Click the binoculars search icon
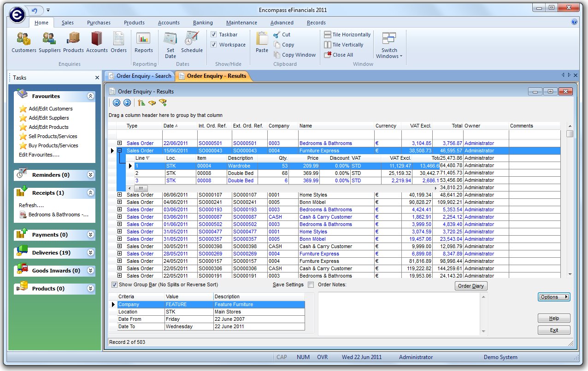 pyautogui.click(x=152, y=103)
